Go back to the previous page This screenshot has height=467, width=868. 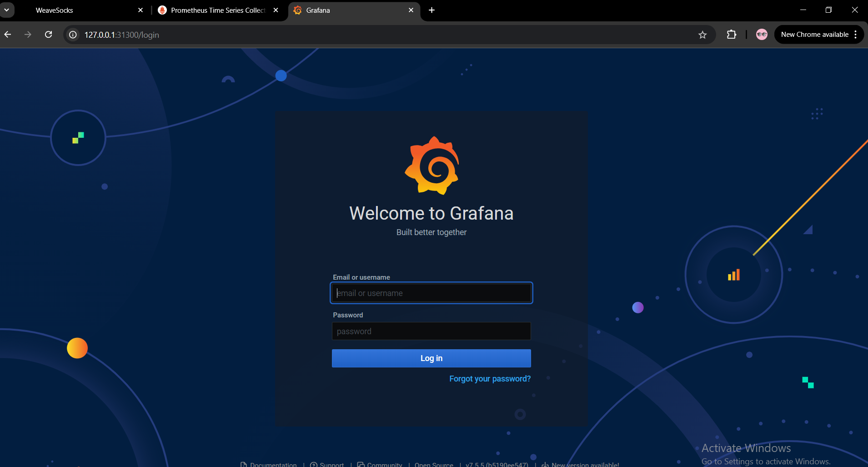click(x=8, y=35)
